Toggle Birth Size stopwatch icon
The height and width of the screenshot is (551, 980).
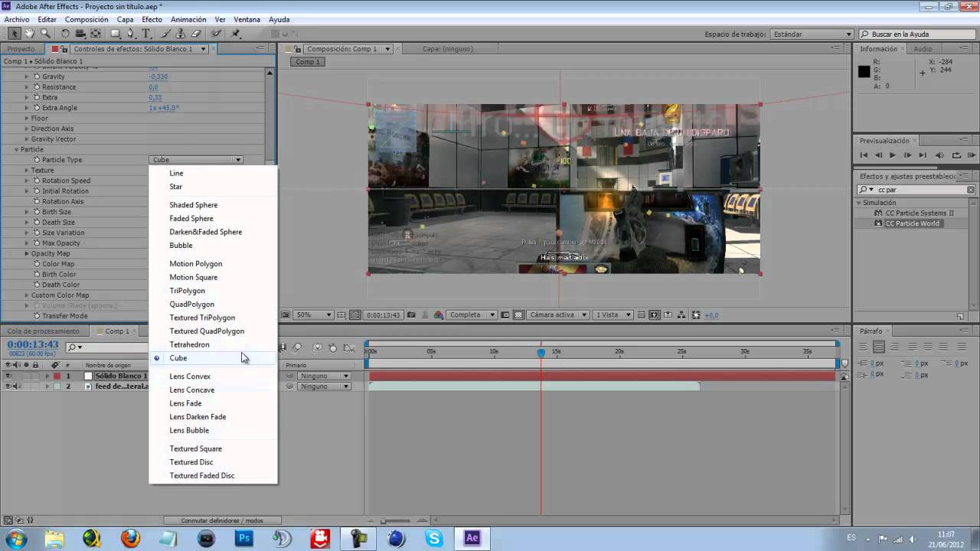pyautogui.click(x=36, y=212)
